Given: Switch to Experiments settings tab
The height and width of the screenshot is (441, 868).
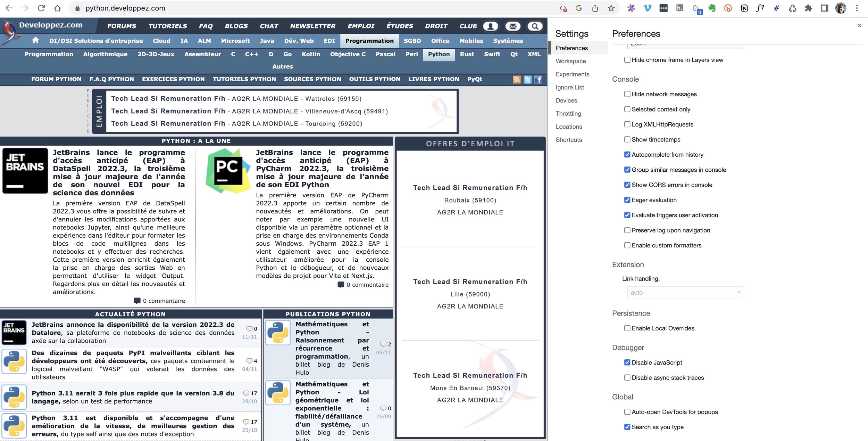Looking at the screenshot, I should 572,74.
